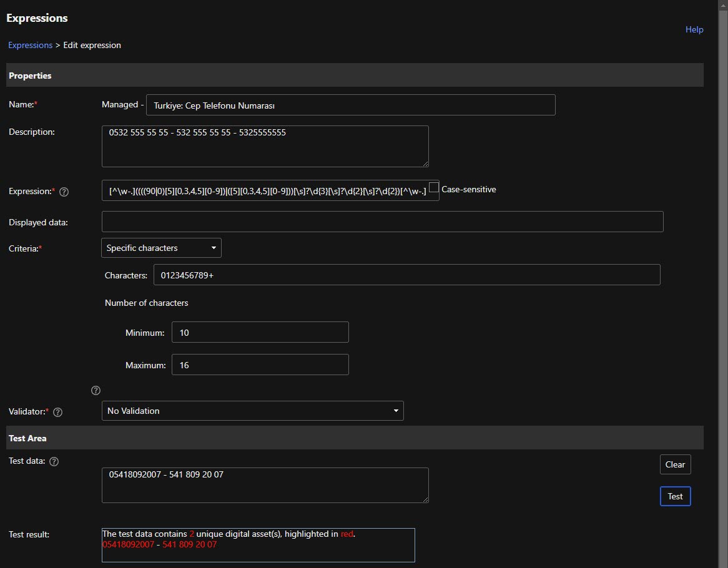
Task: Select the Maximum number of characters field
Action: [x=260, y=365]
